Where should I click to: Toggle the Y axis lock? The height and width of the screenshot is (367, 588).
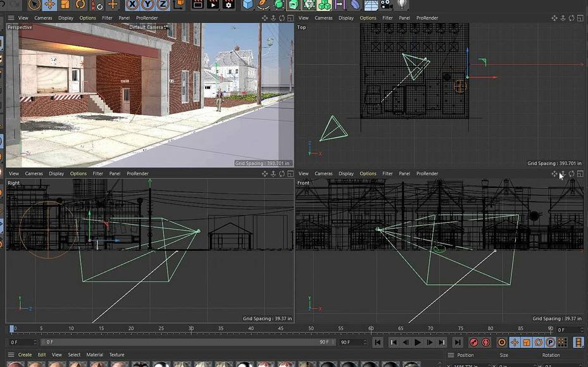(147, 4)
